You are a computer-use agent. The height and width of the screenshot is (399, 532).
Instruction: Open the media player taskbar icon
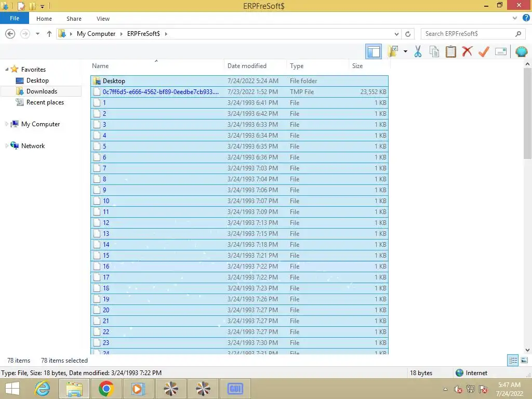138,389
